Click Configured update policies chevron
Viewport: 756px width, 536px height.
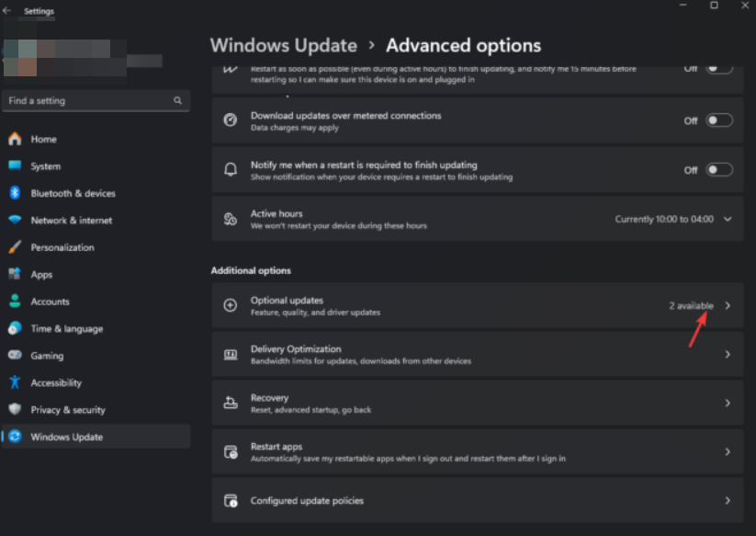tap(728, 501)
